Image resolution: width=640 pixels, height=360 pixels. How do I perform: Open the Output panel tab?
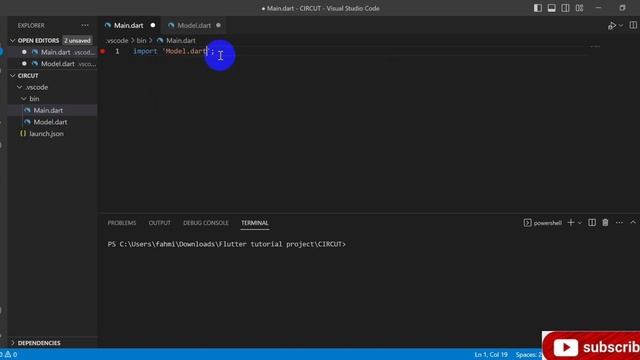point(160,223)
